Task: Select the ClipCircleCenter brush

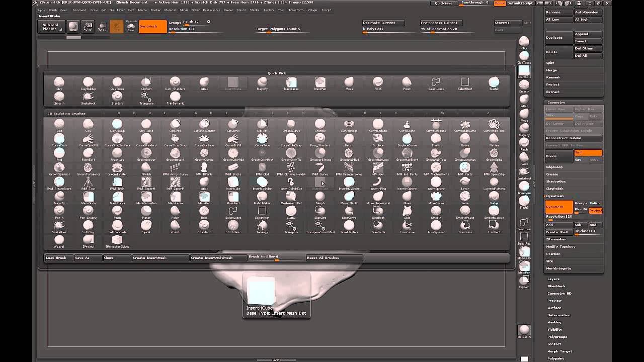Action: pos(204,126)
